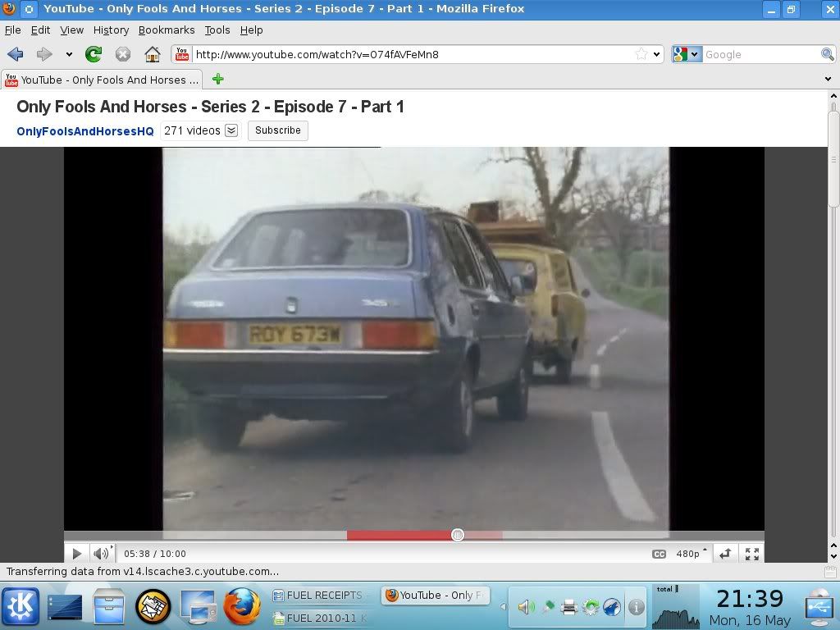Open a new tab with green plus
This screenshot has height=630, width=840.
point(217,80)
